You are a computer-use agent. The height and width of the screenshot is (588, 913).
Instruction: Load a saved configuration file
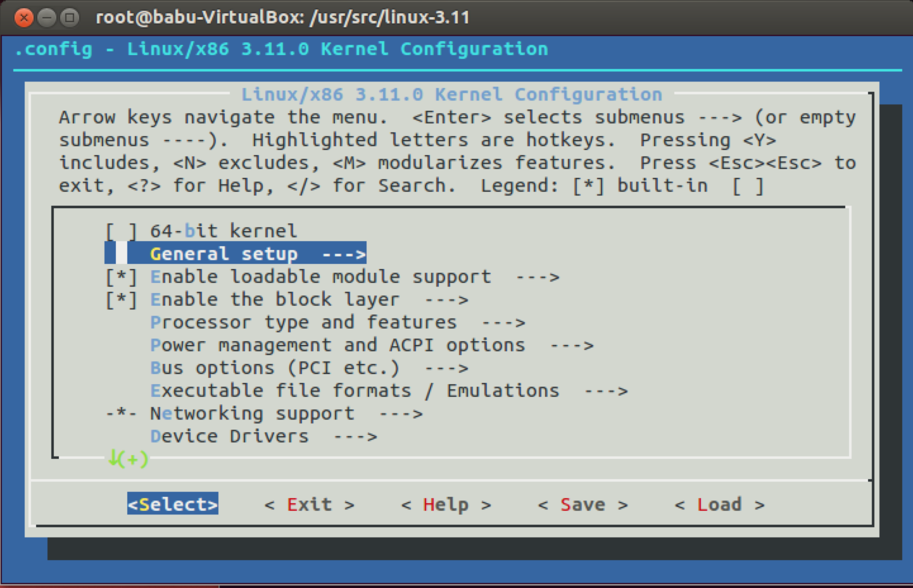719,504
